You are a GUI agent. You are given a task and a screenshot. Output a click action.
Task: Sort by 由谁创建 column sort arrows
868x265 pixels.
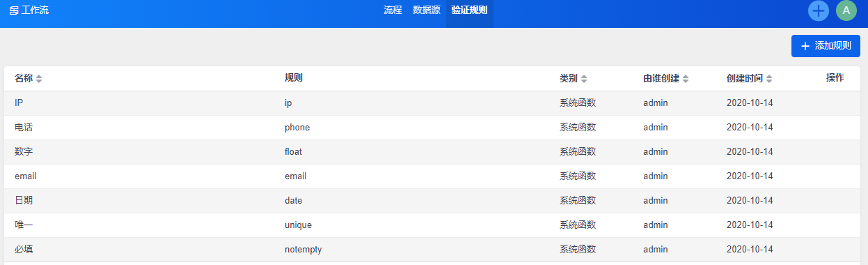686,79
